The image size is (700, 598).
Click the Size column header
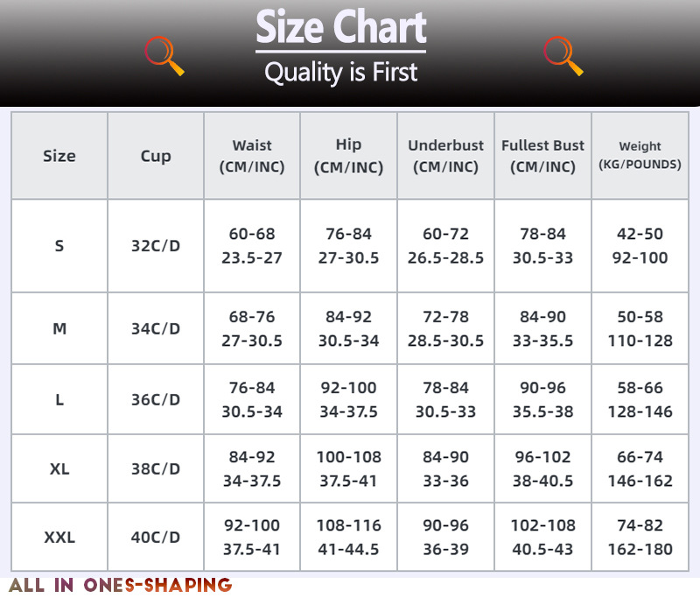[x=59, y=156]
